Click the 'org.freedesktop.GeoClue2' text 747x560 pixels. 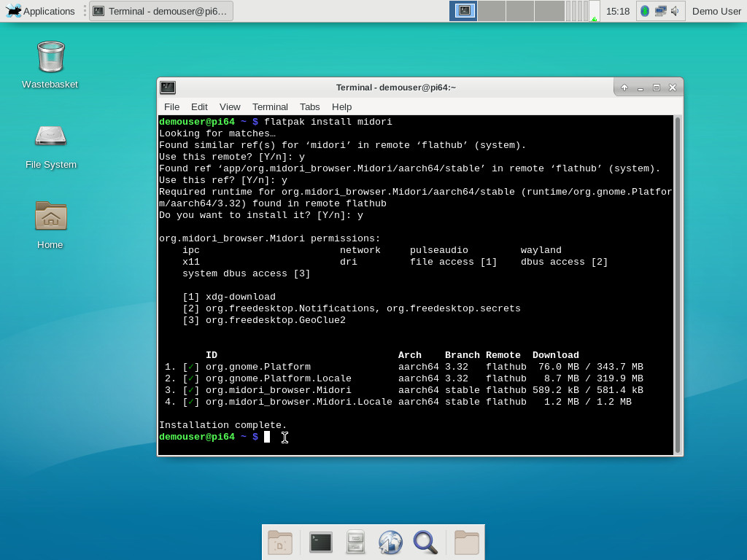point(276,320)
